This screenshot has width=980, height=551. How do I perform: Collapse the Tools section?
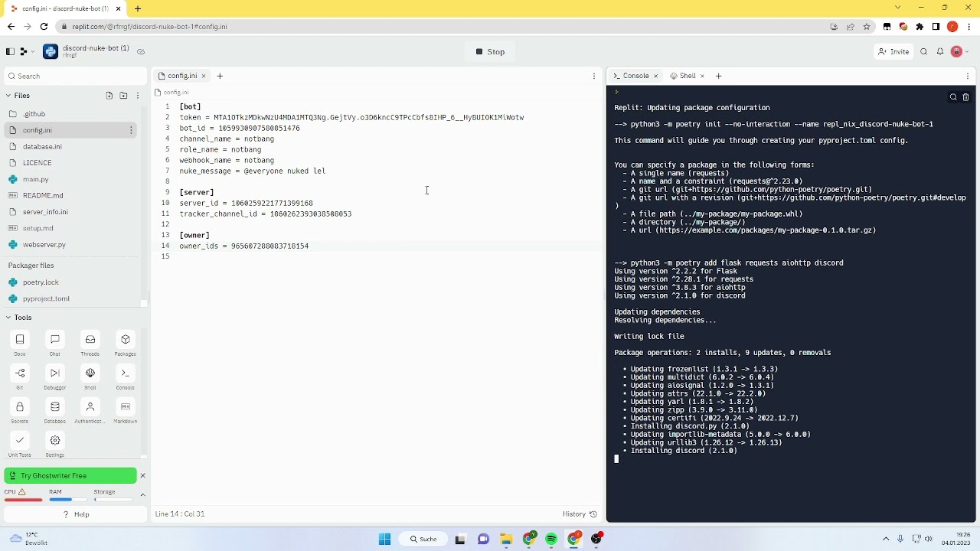[x=8, y=318]
